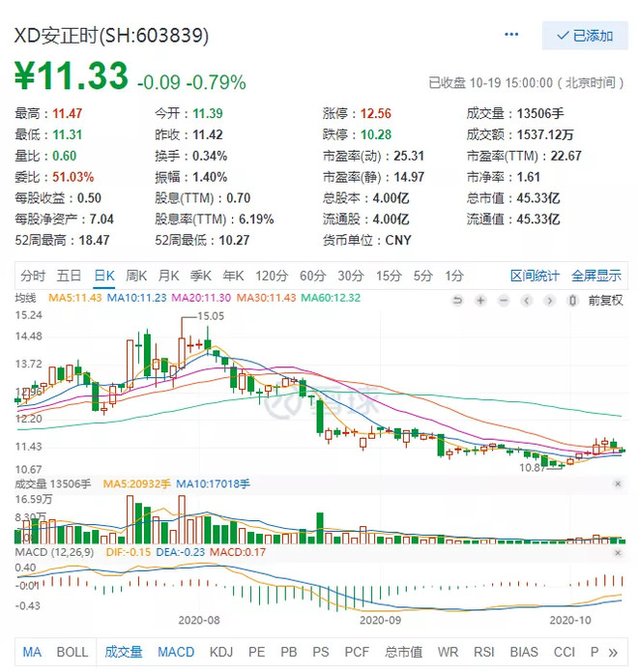
Task: Toggle the MA overlay indicator
Action: pyautogui.click(x=32, y=653)
